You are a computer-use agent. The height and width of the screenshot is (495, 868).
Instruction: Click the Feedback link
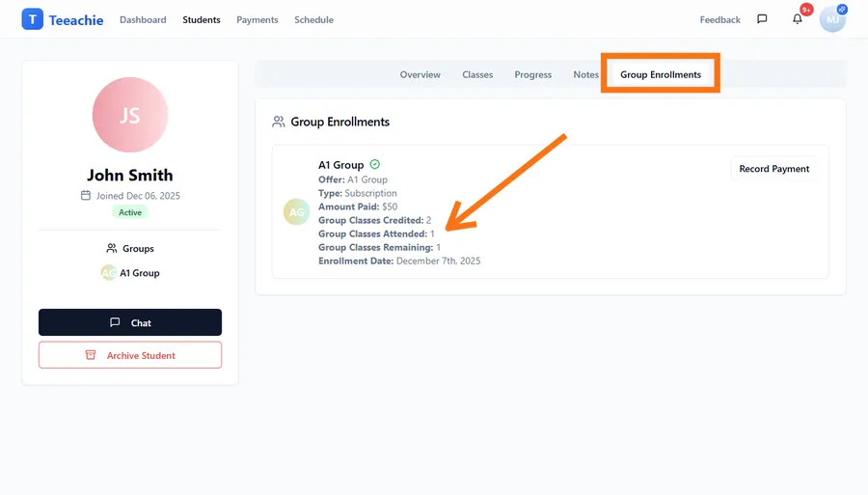tap(719, 19)
